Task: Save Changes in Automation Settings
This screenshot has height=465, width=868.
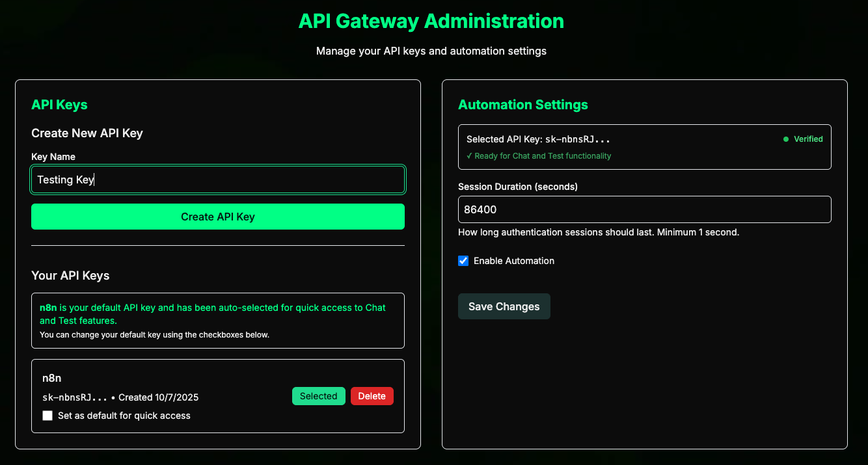Action: (504, 306)
